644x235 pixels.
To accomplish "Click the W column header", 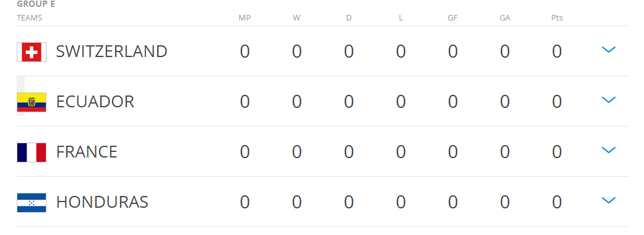I will tap(297, 18).
